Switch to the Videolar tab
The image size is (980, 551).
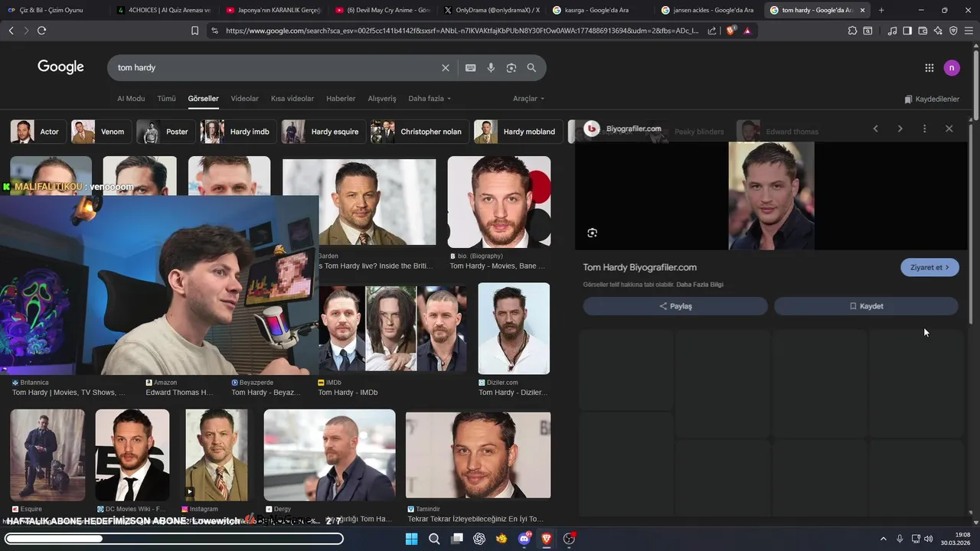[x=245, y=99]
